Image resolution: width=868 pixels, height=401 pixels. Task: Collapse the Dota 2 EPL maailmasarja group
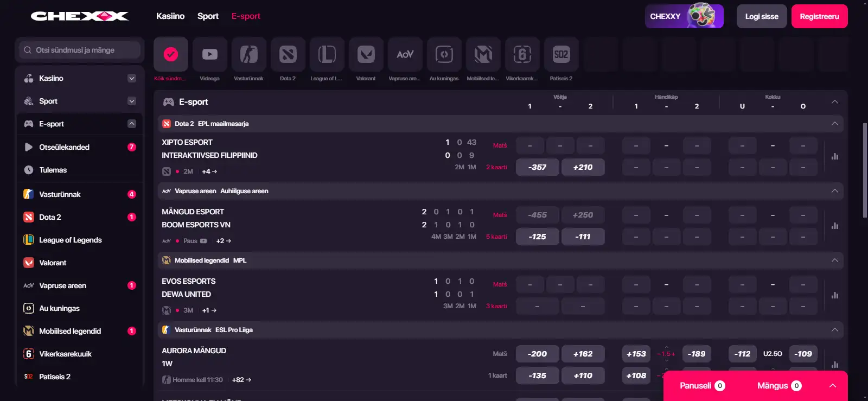click(x=835, y=124)
